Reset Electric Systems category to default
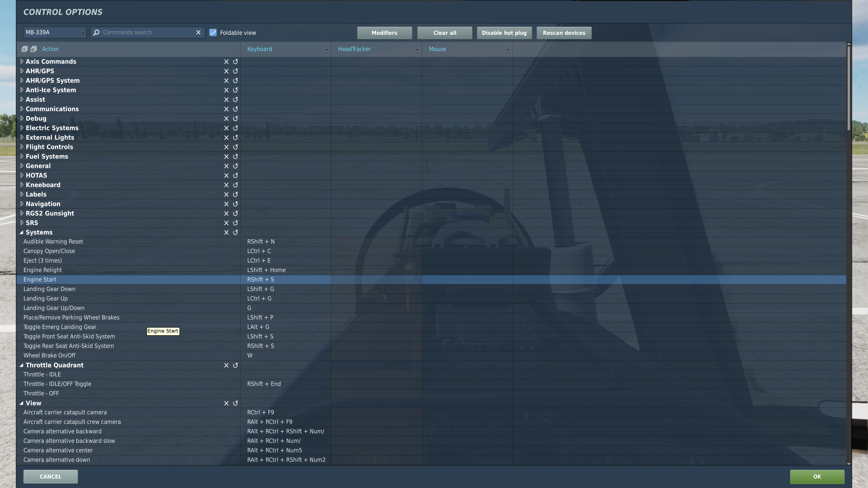This screenshot has height=488, width=868. [236, 128]
